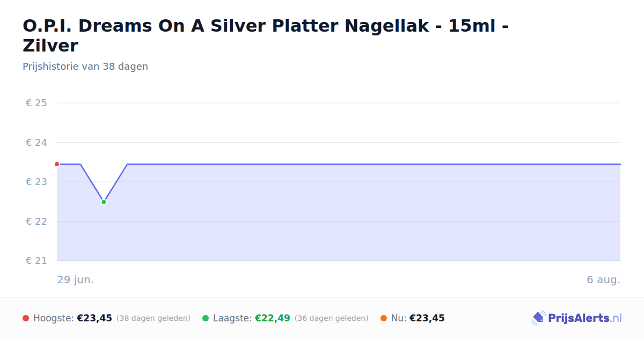
Task: Select the green lowest-price marker on chart
Action: tap(104, 202)
